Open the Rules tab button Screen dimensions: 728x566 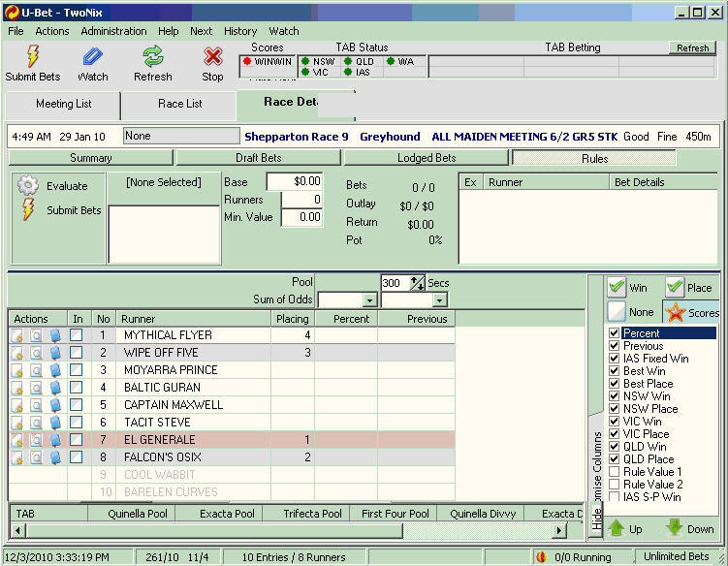tap(594, 158)
